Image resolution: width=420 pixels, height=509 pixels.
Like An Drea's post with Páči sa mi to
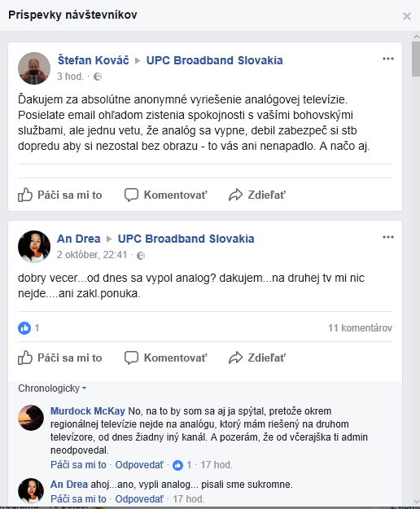(60, 358)
